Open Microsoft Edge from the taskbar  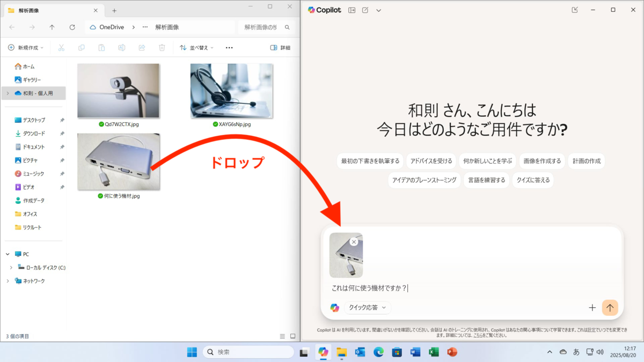[x=378, y=352]
